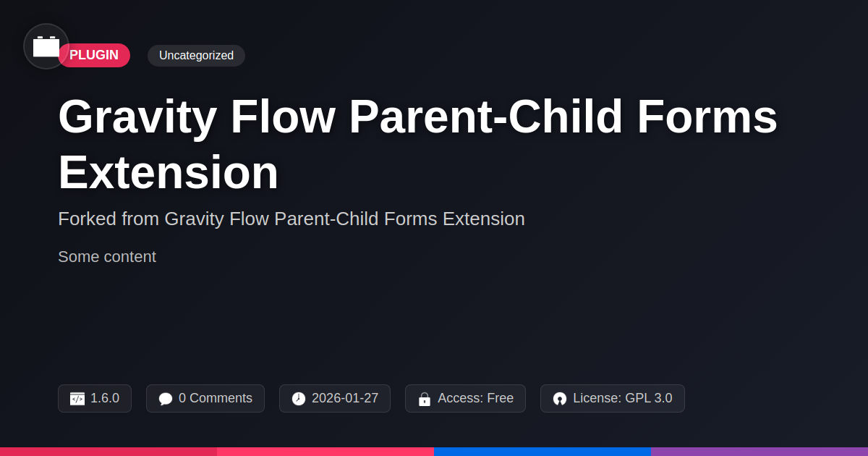
Task: Click the red bottom color stripe
Action: coord(109,451)
